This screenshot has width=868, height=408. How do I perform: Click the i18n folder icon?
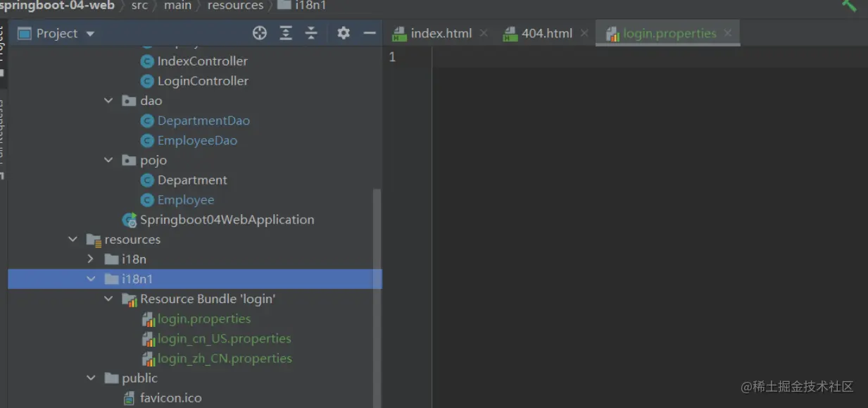pyautogui.click(x=111, y=259)
